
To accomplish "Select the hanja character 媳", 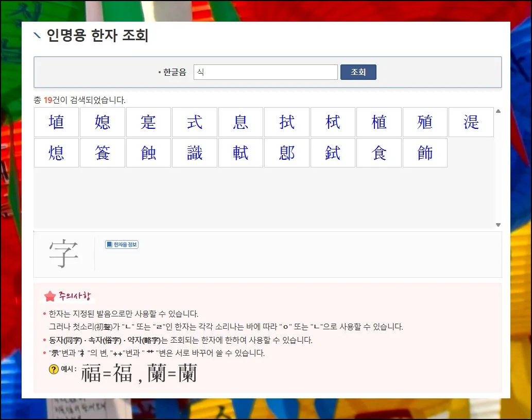I will [x=102, y=122].
